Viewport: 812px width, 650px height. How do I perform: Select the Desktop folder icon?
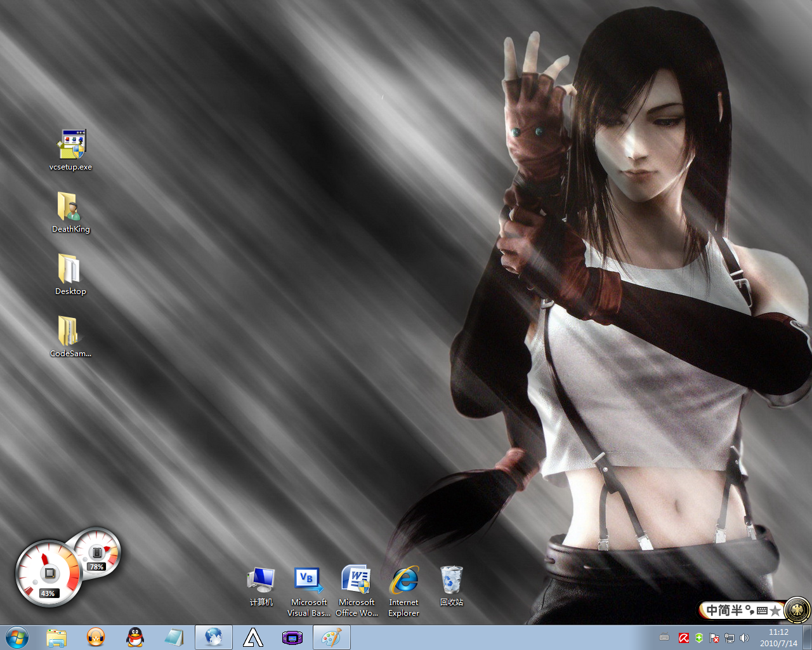click(x=70, y=275)
